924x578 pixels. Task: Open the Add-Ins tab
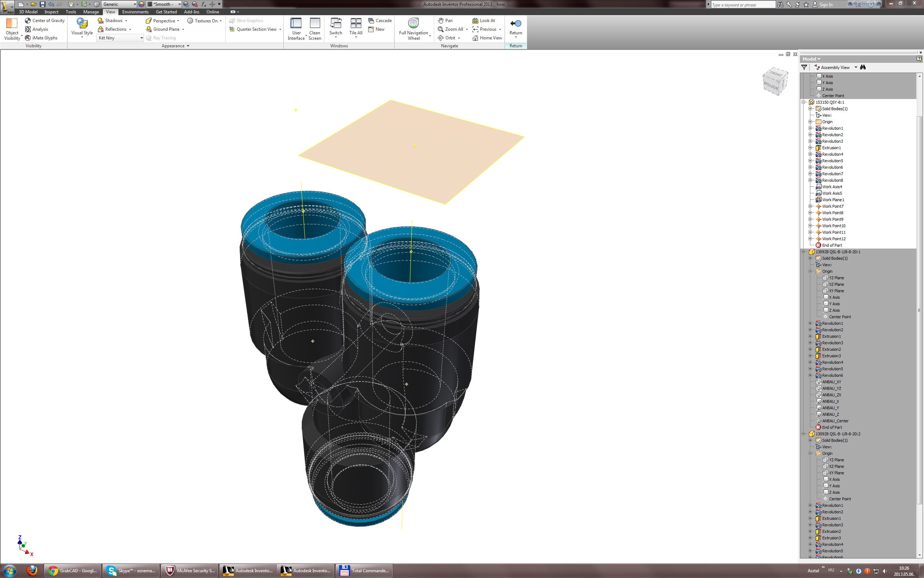click(192, 12)
